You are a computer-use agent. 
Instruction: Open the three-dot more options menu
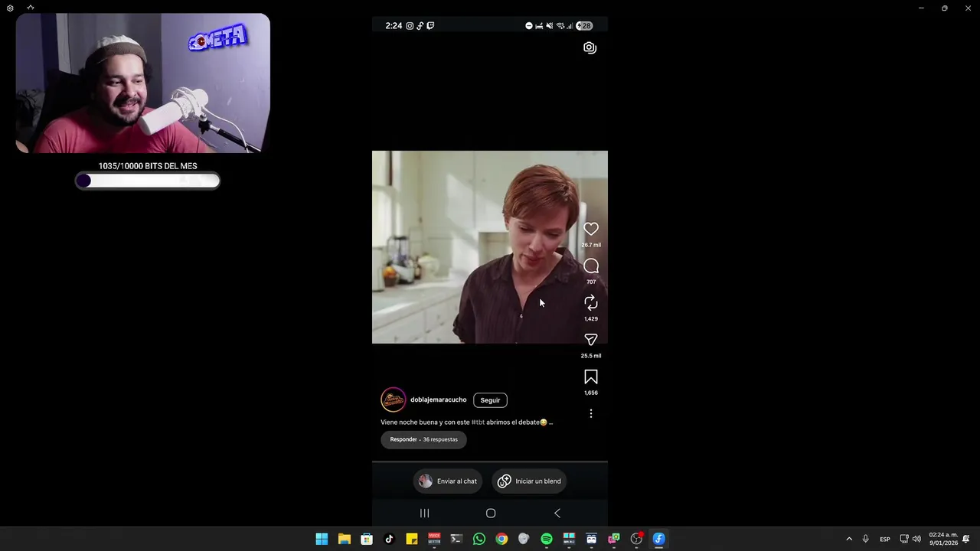point(591,413)
